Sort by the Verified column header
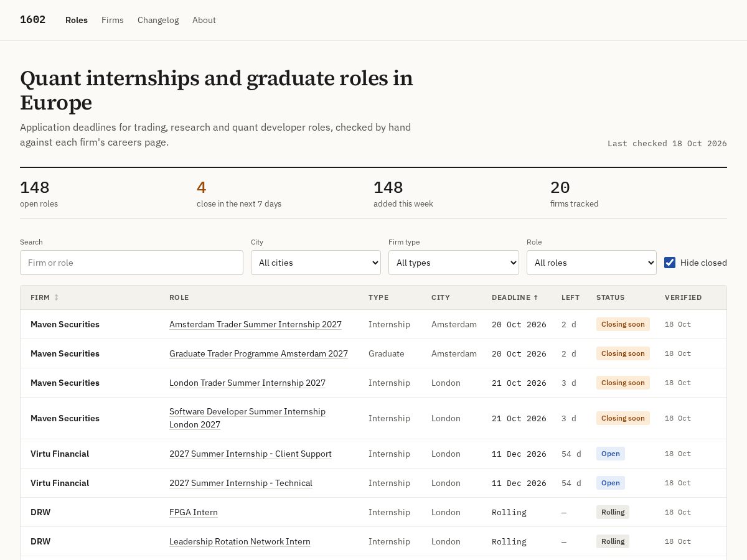Image resolution: width=747 pixels, height=560 pixels. coord(683,297)
